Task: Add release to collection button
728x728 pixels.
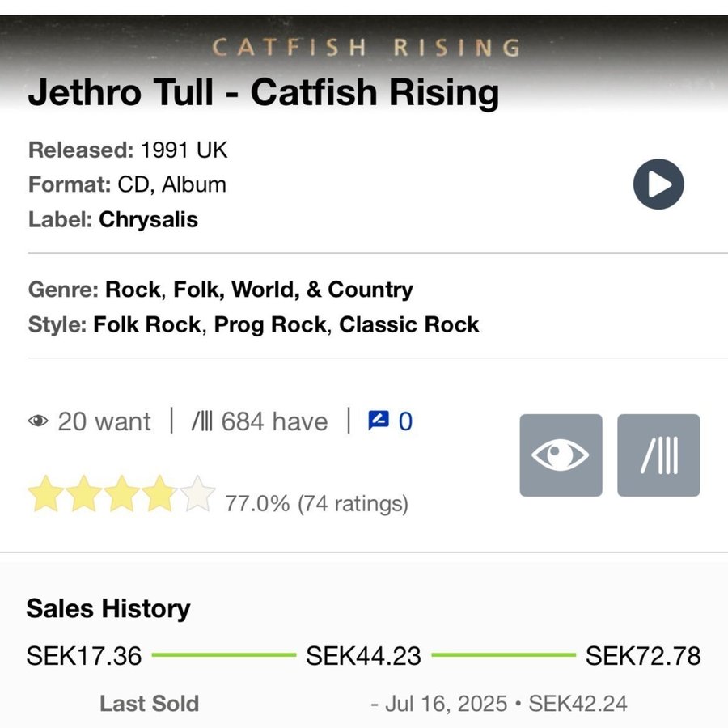Action: point(658,455)
